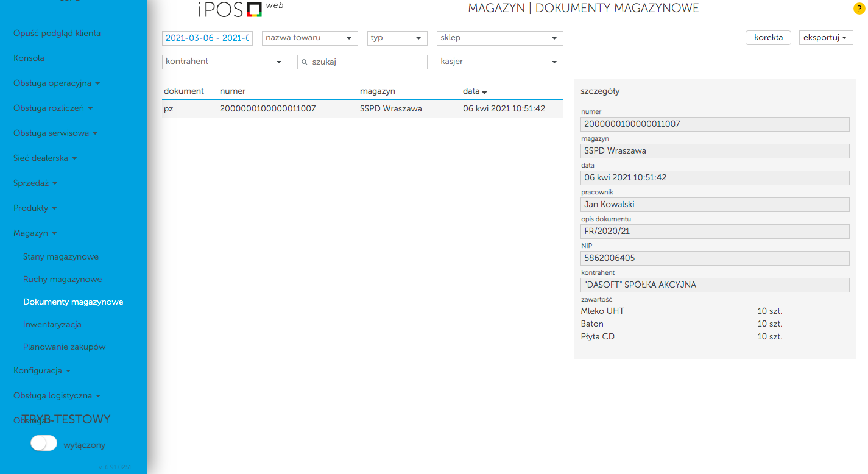Expand the Sprzedaż menu section
Image resolution: width=868 pixels, height=474 pixels.
coord(35,183)
